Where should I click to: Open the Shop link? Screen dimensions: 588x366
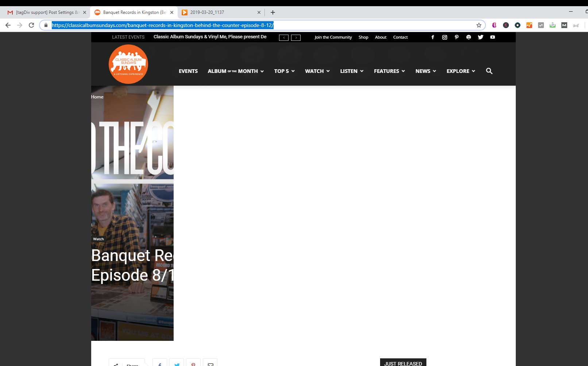coord(363,37)
